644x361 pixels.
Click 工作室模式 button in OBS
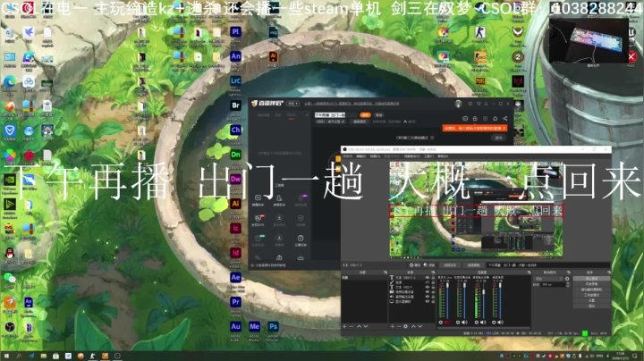coord(591,295)
